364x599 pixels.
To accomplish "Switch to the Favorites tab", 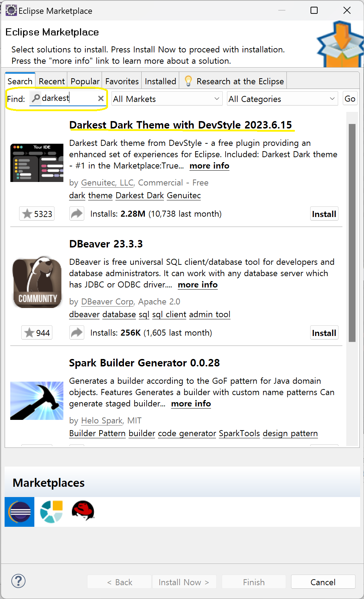I will [x=122, y=81].
